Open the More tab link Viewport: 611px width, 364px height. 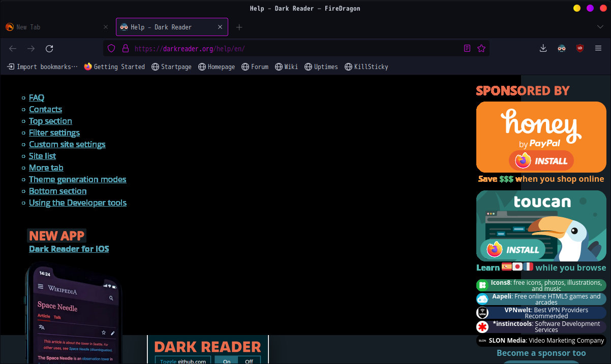(x=46, y=168)
